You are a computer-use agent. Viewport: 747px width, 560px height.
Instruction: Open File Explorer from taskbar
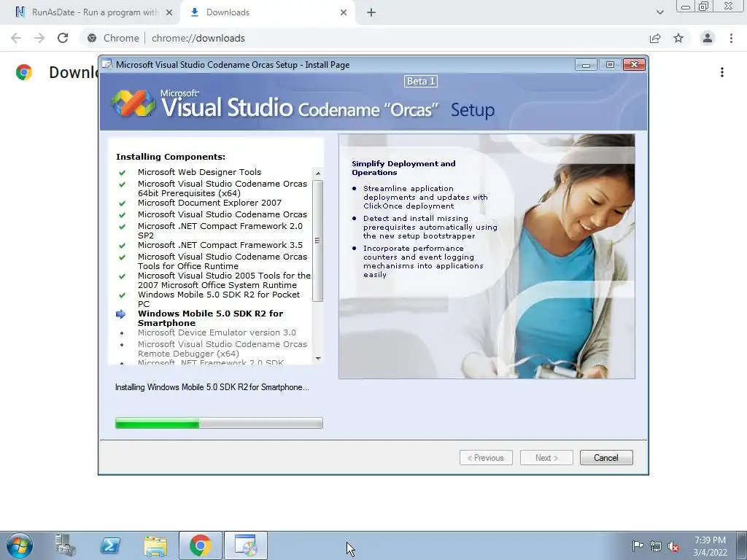coord(155,545)
